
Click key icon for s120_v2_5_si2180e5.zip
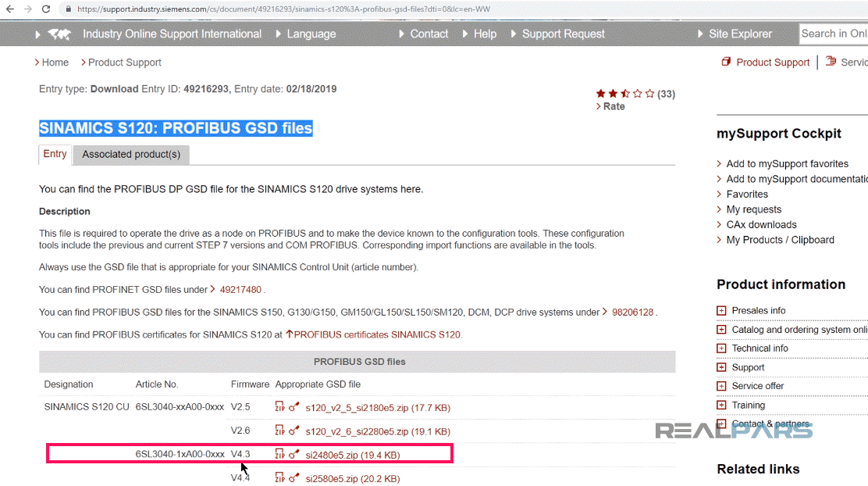294,407
